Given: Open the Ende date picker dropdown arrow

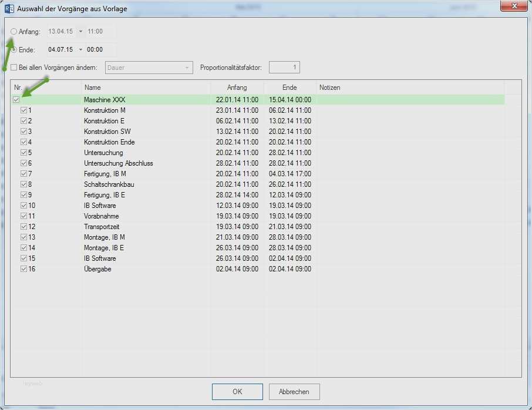Looking at the screenshot, I should (81, 49).
